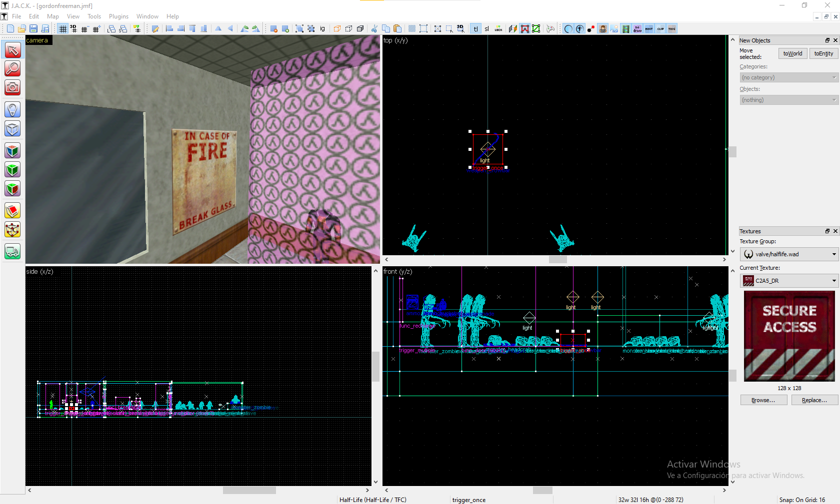This screenshot has height=504, width=840.
Task: Click the Browse... texture button
Action: [763, 400]
